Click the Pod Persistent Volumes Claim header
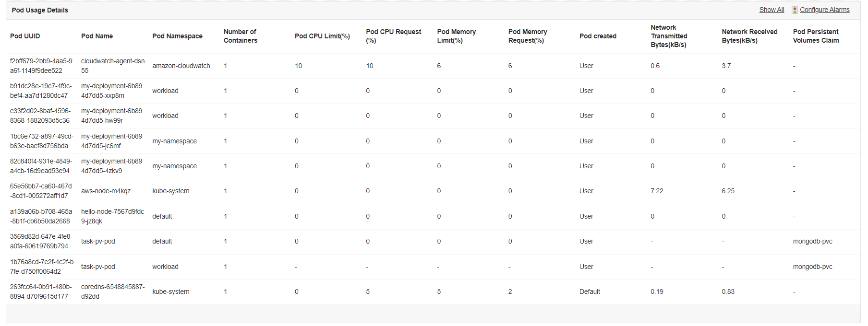Image resolution: width=868 pixels, height=326 pixels. point(816,36)
